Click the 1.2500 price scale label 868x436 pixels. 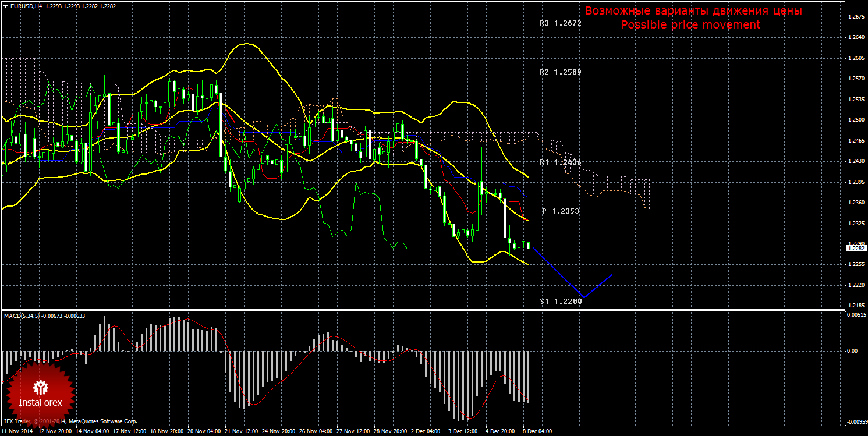point(855,120)
